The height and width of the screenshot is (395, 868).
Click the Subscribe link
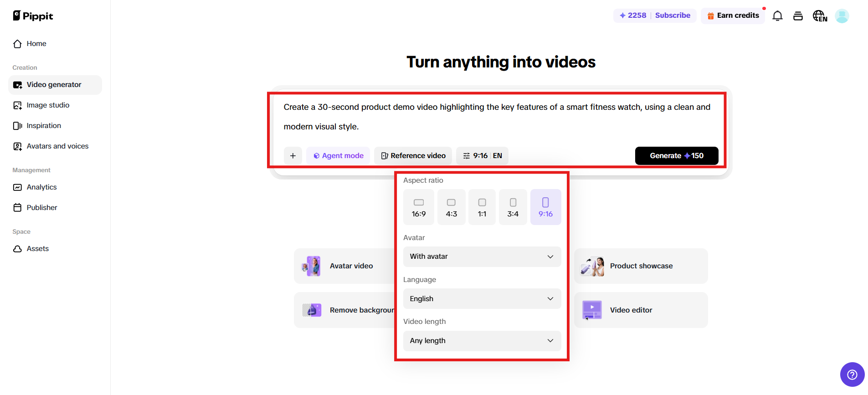(673, 15)
